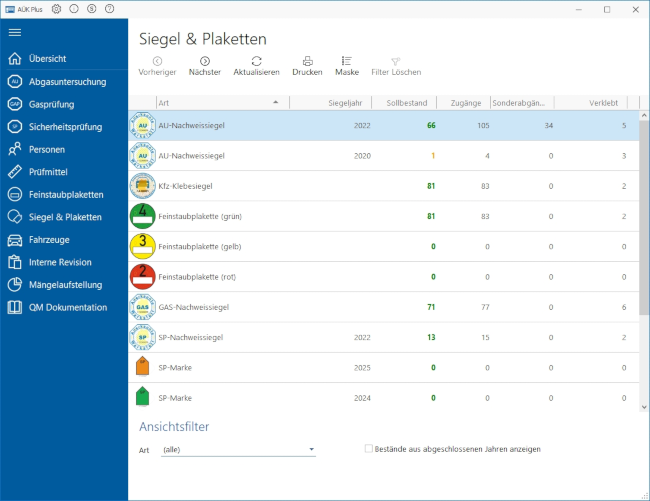
Task: Open the Art filter dropdown
Action: click(x=311, y=450)
